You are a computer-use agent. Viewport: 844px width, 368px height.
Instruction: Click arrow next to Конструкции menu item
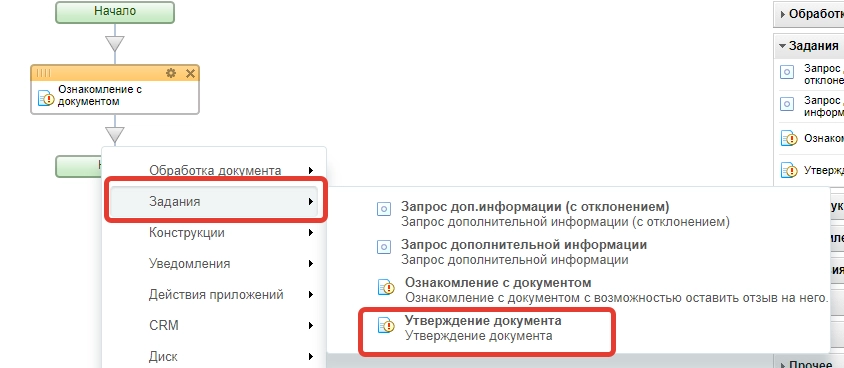(x=311, y=233)
